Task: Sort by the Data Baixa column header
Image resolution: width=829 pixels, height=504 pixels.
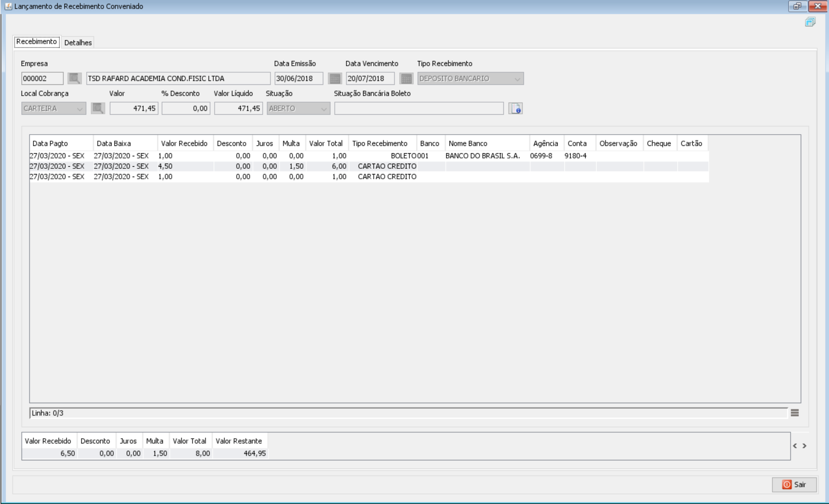Action: tap(126, 143)
